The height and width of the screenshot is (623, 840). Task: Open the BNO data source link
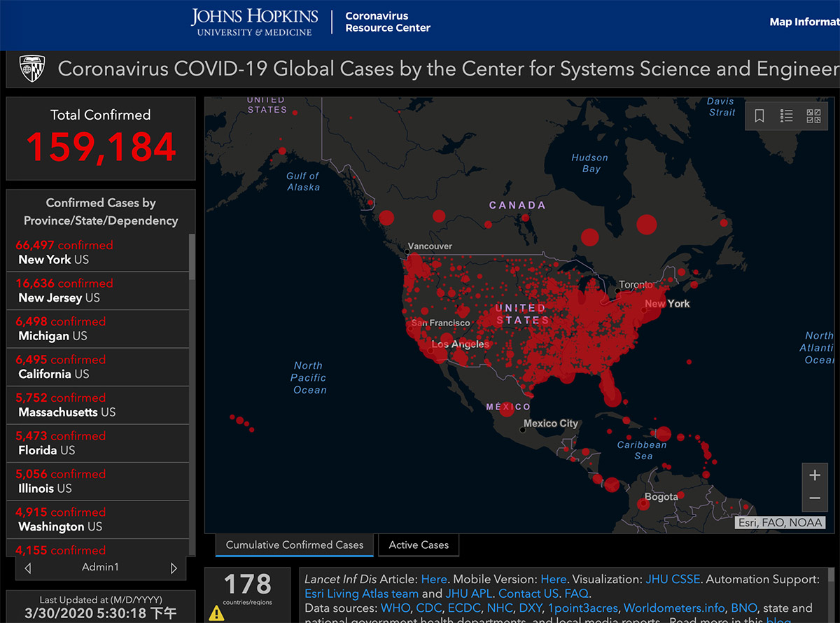743,608
